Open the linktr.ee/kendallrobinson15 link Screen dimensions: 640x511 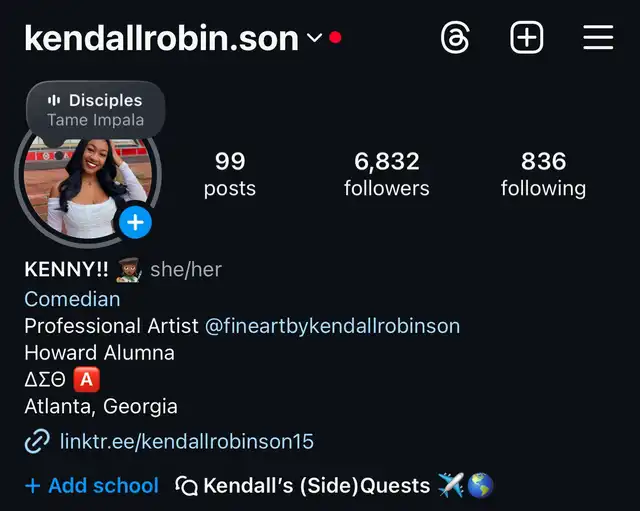pos(187,442)
